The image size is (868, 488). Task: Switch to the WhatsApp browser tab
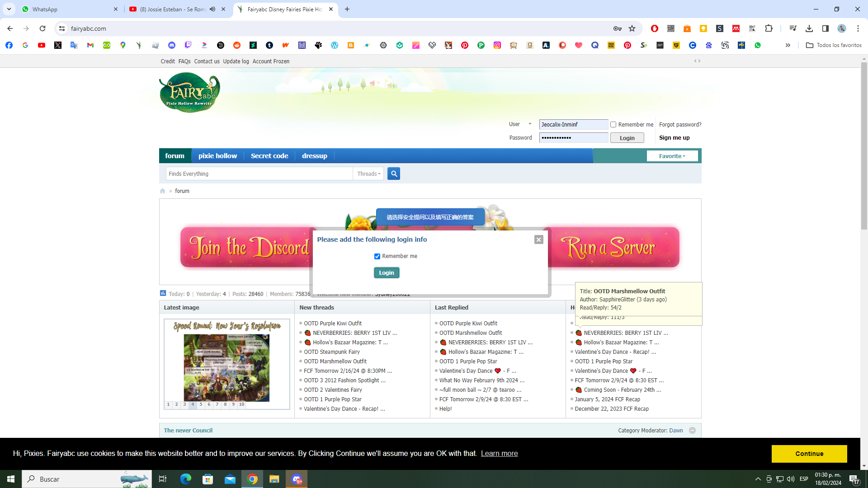click(x=70, y=9)
